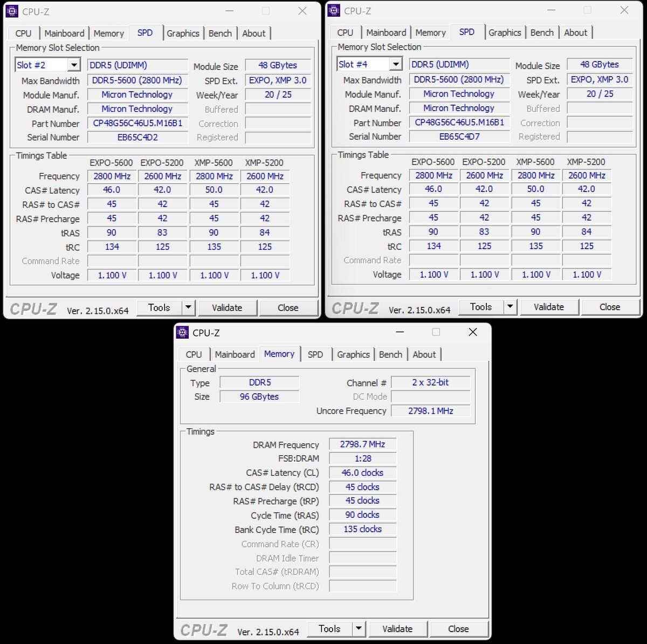Viewport: 647px width, 644px height.
Task: Click Tools button in Slot #2 window
Action: pos(159,307)
